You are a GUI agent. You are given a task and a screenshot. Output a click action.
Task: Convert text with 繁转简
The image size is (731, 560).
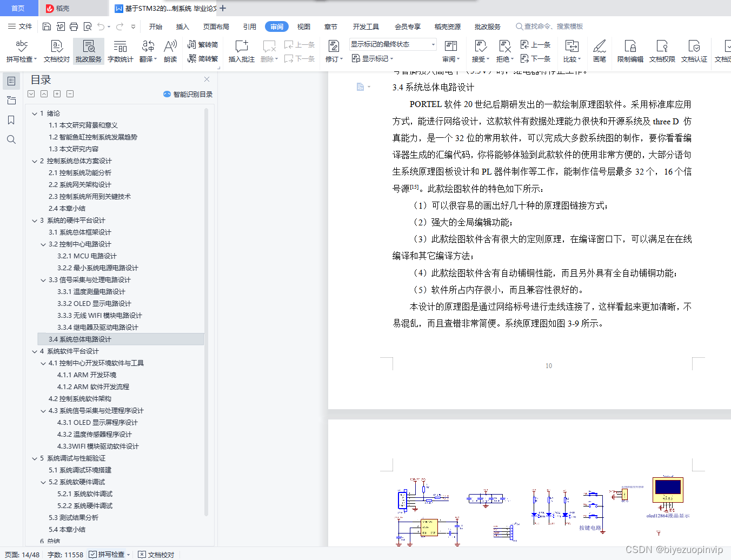tap(203, 45)
